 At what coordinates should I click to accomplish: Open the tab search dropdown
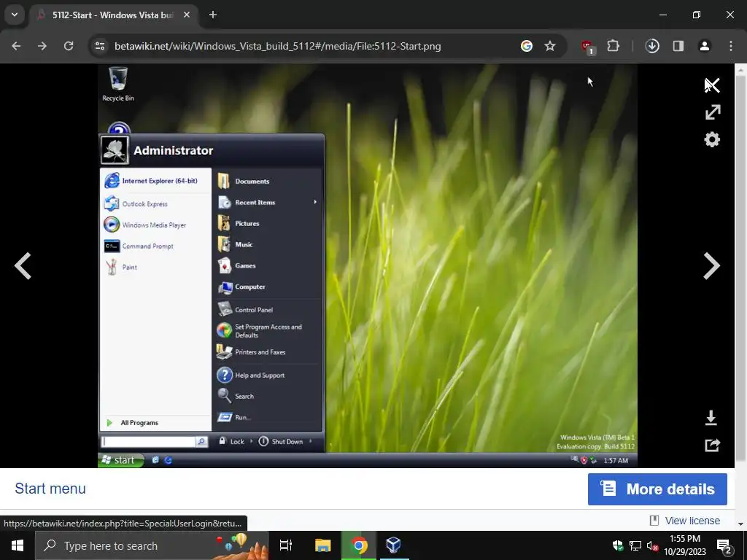click(x=15, y=15)
